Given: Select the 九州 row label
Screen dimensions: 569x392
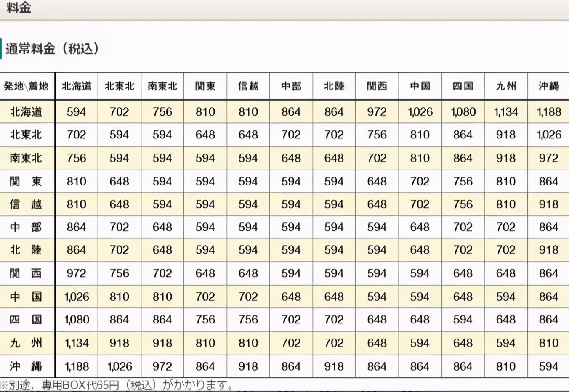Looking at the screenshot, I should tap(27, 343).
